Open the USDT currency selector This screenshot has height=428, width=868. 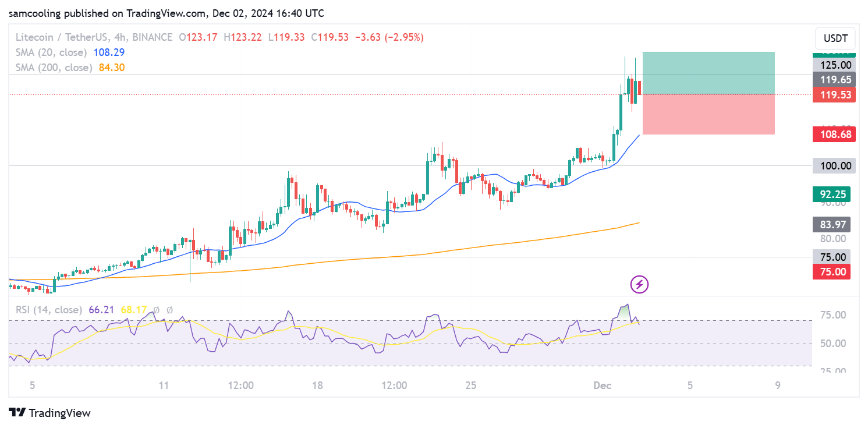coord(835,38)
